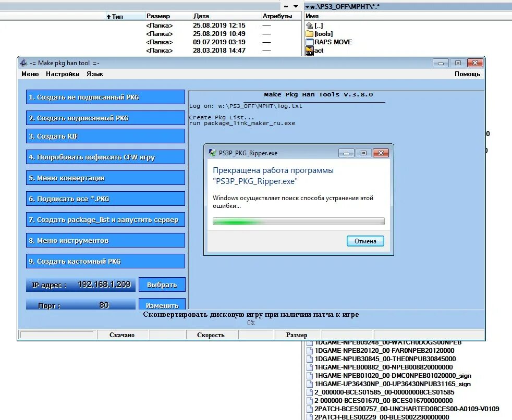Click the Скорость status bar cell
This screenshot has width=512, height=420.
(x=211, y=335)
